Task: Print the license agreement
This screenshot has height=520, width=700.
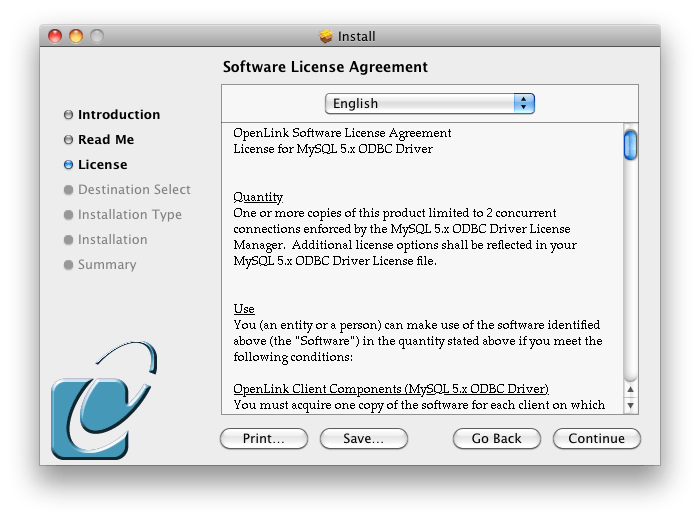Action: click(x=263, y=438)
